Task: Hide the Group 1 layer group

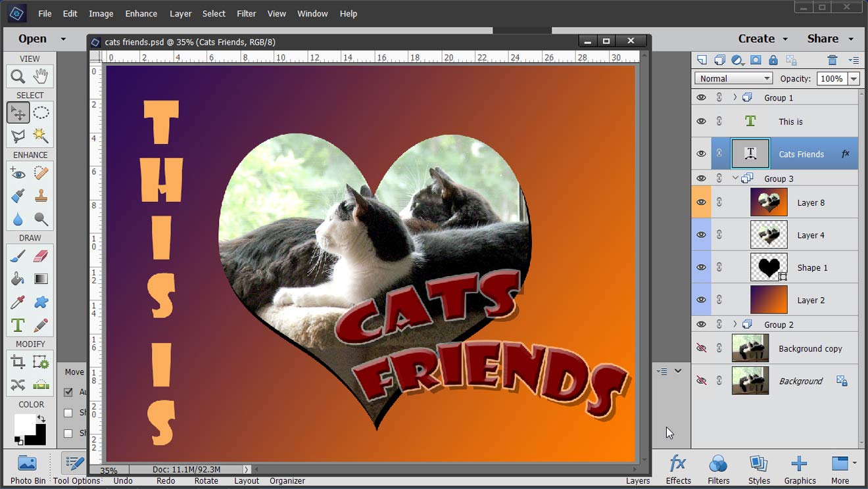Action: 701,97
